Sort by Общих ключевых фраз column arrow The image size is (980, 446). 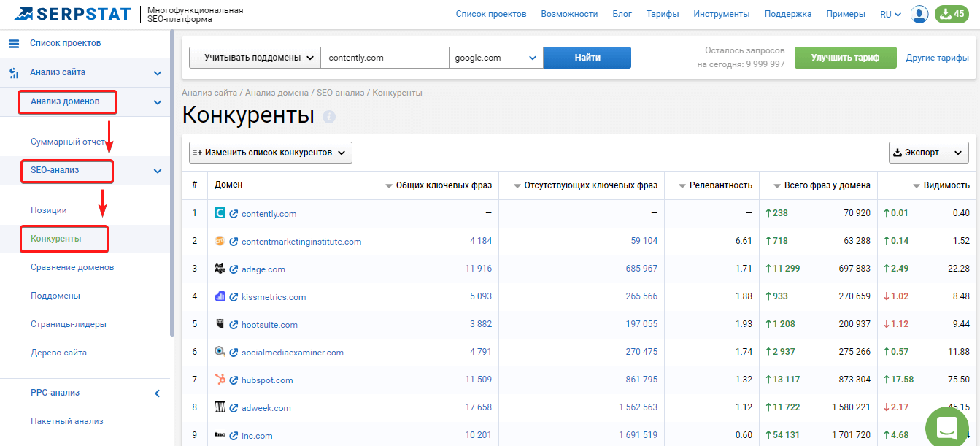click(389, 186)
